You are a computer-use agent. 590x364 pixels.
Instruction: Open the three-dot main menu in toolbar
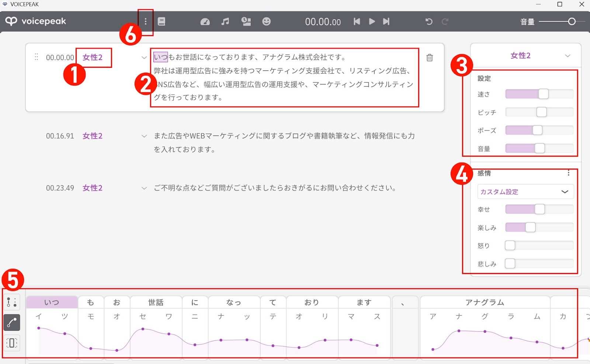146,21
